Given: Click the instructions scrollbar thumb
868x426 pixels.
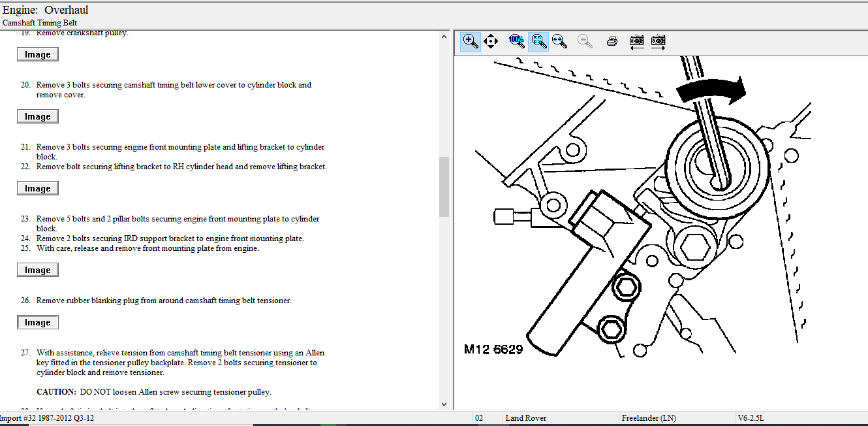Looking at the screenshot, I should coord(444,186).
